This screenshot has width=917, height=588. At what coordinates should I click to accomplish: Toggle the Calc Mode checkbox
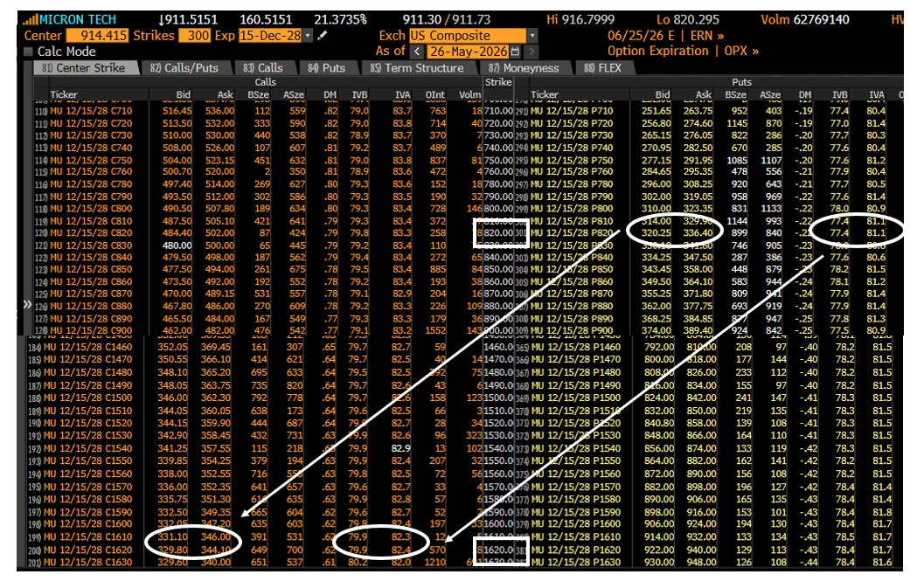pos(27,52)
